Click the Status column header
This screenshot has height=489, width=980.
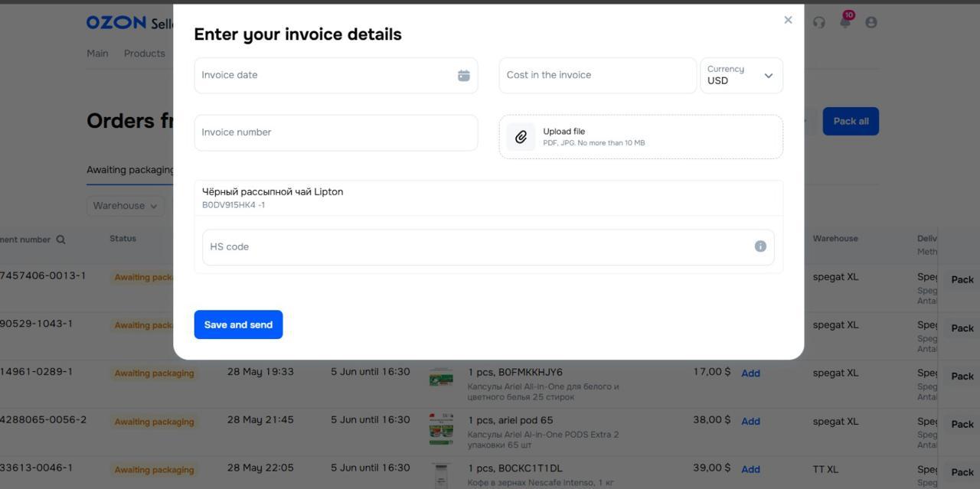[x=122, y=239]
